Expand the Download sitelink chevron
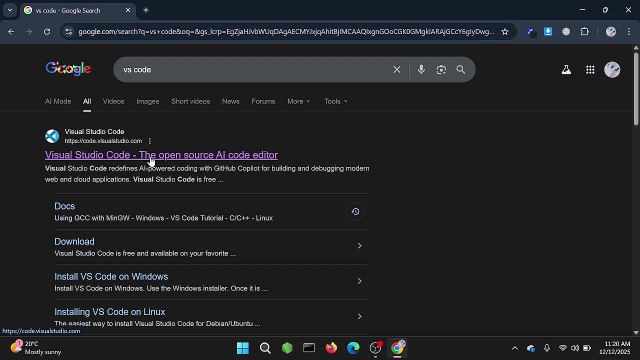This screenshot has height=360, width=640. (359, 246)
